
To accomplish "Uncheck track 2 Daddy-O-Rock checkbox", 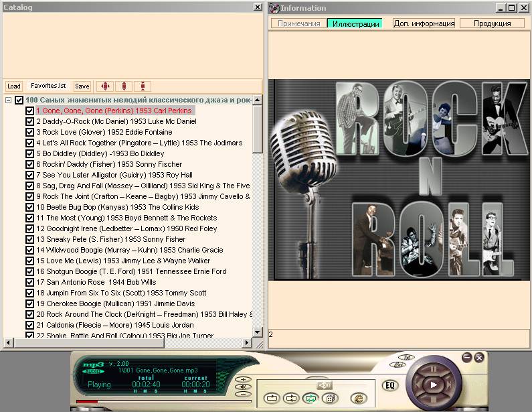I will pyautogui.click(x=29, y=121).
